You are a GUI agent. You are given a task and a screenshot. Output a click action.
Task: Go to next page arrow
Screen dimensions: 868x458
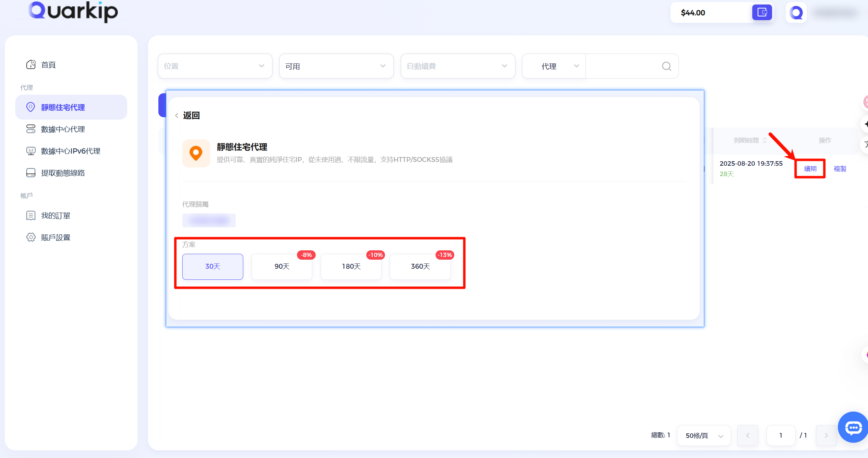(x=826, y=435)
